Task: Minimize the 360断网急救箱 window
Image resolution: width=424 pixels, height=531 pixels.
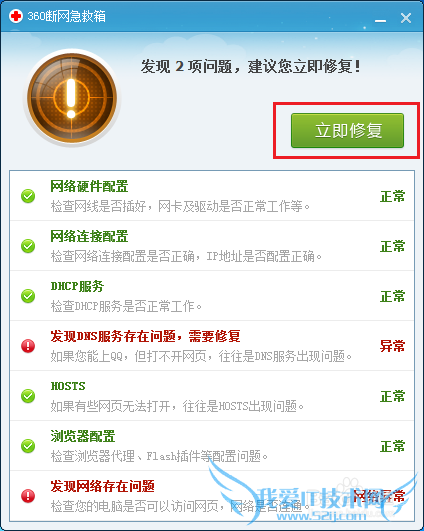Action: point(380,19)
